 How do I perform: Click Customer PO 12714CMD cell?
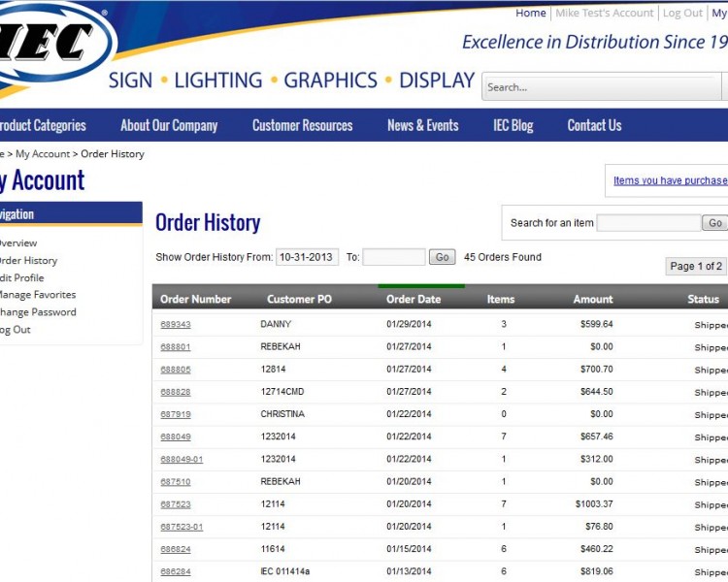pyautogui.click(x=282, y=392)
